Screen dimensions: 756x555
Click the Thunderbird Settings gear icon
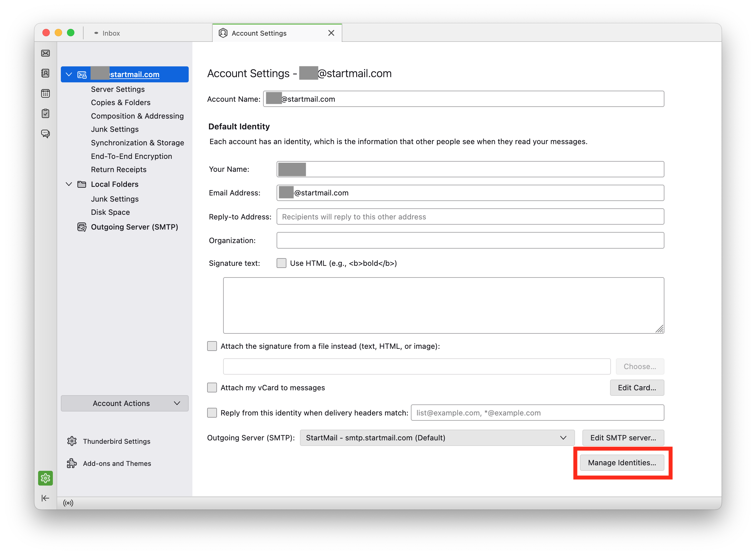coord(72,441)
